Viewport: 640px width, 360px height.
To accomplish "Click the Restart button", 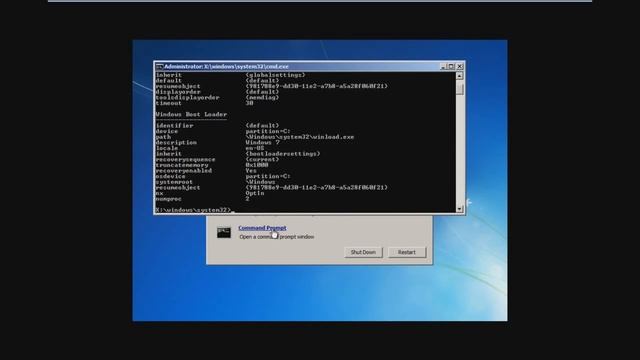I will click(407, 252).
